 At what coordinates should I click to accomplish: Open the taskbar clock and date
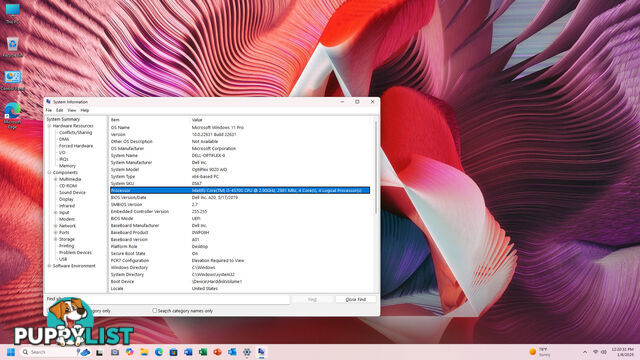[x=622, y=352]
